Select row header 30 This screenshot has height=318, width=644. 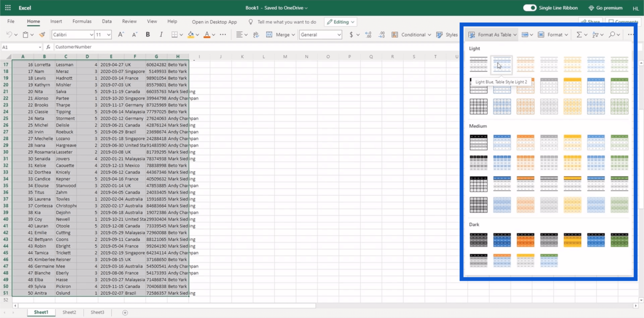pyautogui.click(x=6, y=152)
